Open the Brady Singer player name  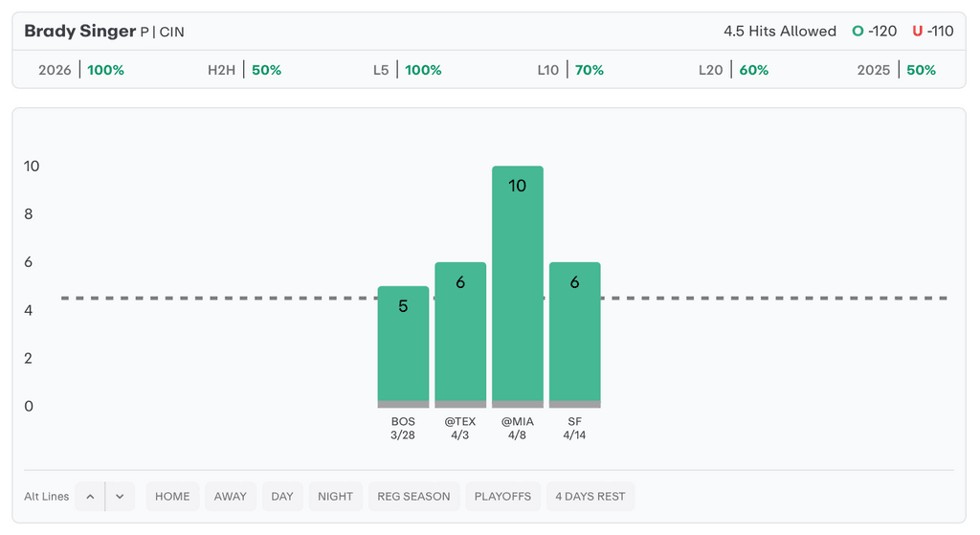79,32
